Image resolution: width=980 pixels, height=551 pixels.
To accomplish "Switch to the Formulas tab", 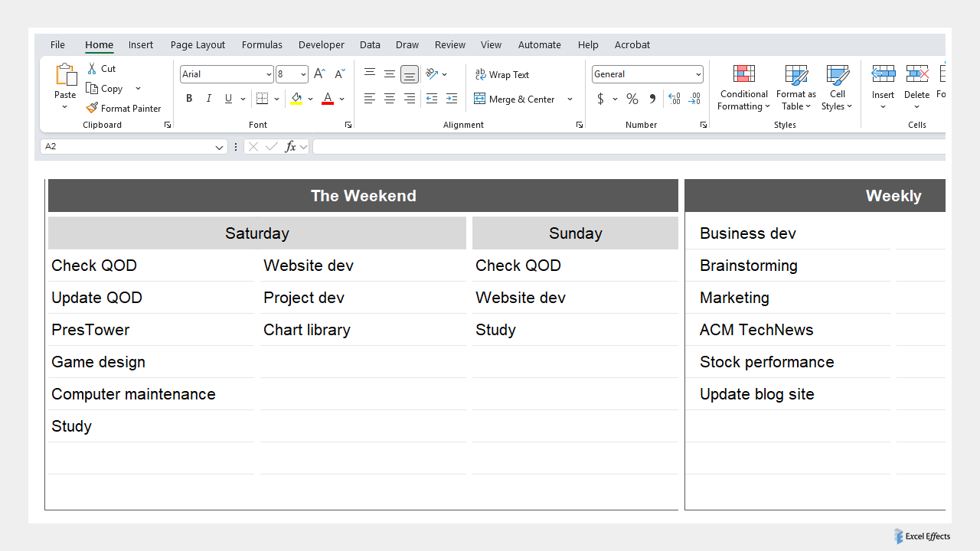I will [262, 44].
